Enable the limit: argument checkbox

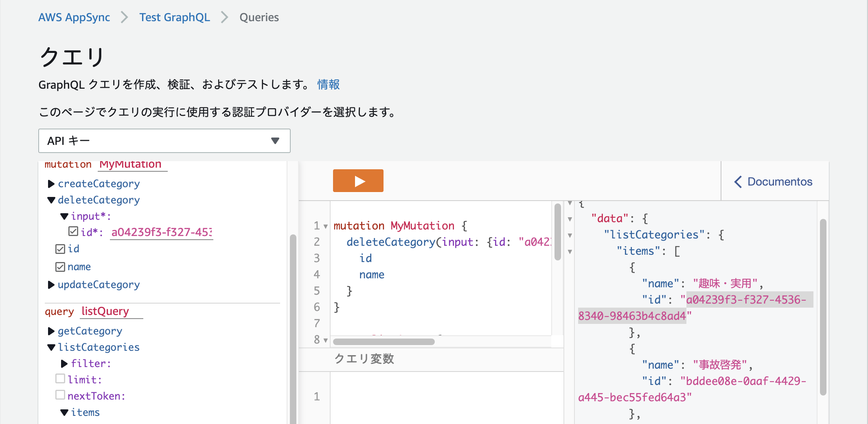pos(60,379)
